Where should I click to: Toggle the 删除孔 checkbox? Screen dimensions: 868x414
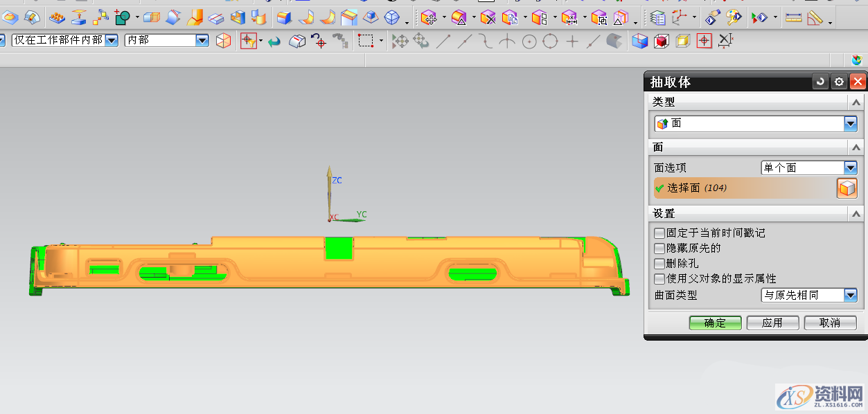tap(659, 264)
